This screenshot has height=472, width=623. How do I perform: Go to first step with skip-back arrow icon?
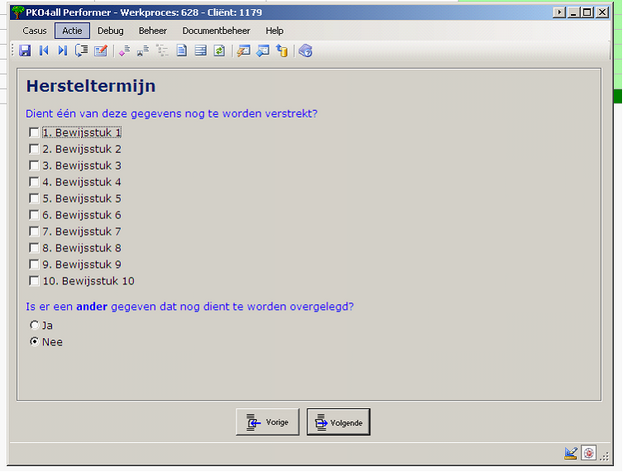44,51
